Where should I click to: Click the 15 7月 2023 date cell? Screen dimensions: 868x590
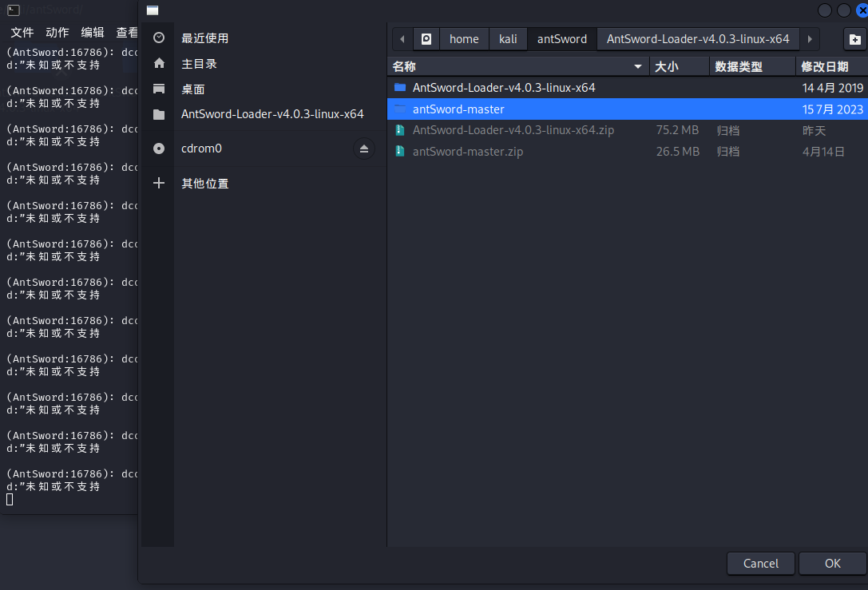833,109
